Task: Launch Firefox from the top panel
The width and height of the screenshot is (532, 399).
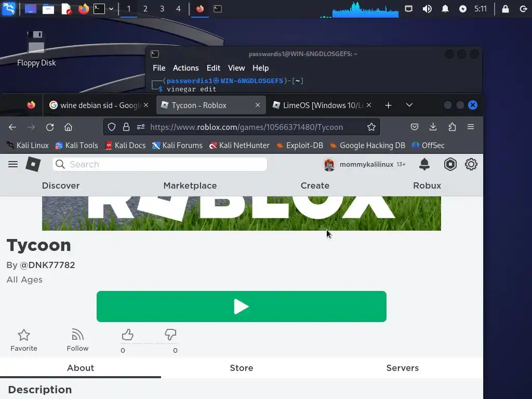Action: (84, 8)
